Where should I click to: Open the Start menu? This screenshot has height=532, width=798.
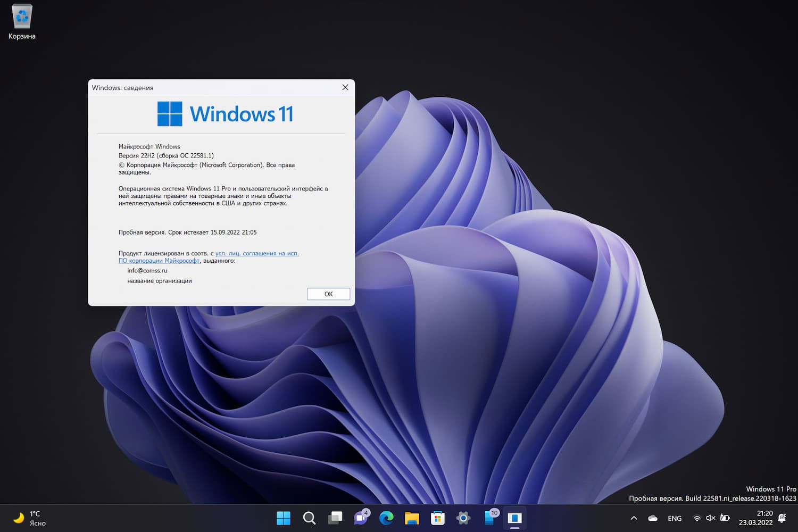point(284,518)
